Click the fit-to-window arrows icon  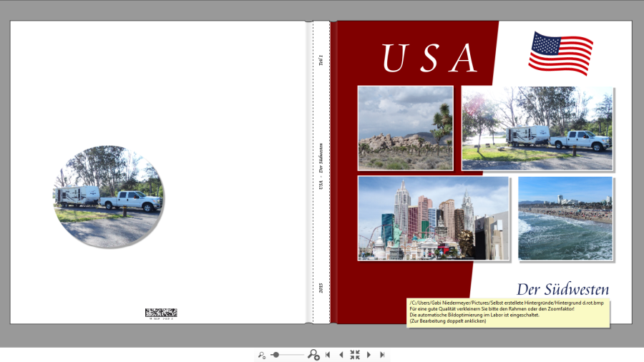(355, 355)
